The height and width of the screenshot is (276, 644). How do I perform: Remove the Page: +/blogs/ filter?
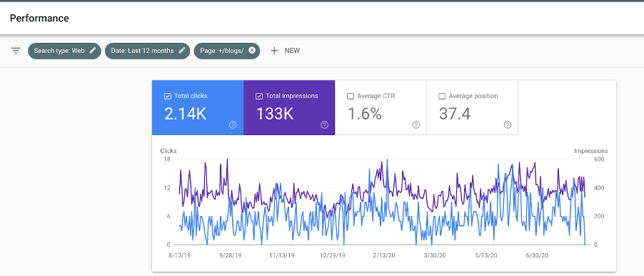click(252, 51)
